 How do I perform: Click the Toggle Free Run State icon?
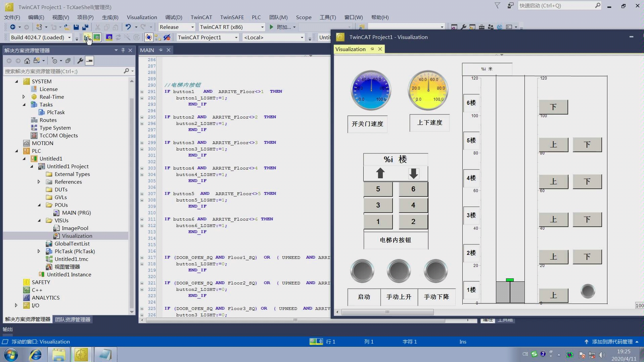(149, 37)
